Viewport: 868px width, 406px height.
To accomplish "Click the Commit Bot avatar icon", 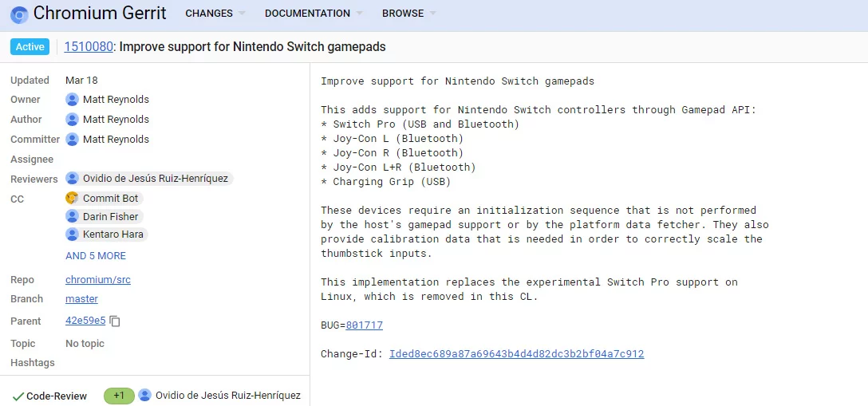I will pos(72,198).
